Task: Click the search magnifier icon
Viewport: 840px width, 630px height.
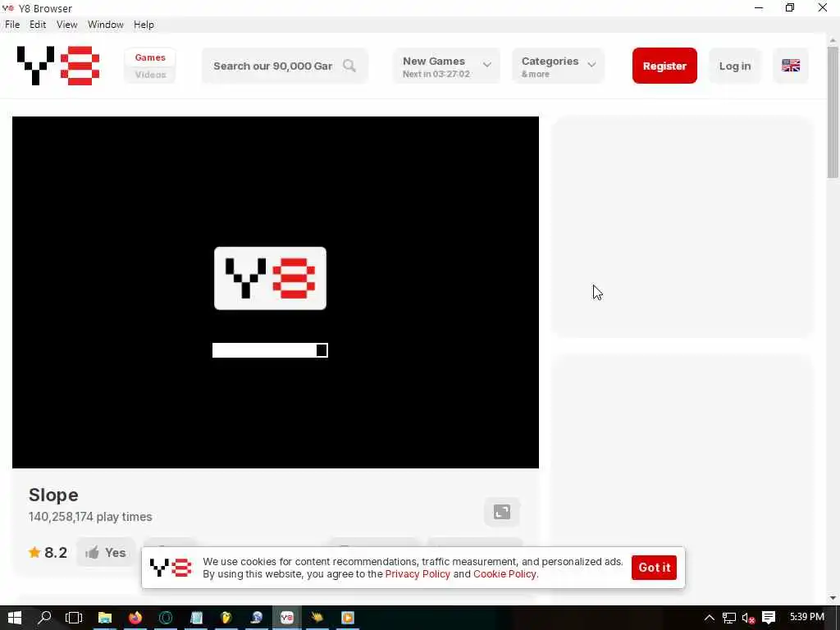Action: click(349, 66)
